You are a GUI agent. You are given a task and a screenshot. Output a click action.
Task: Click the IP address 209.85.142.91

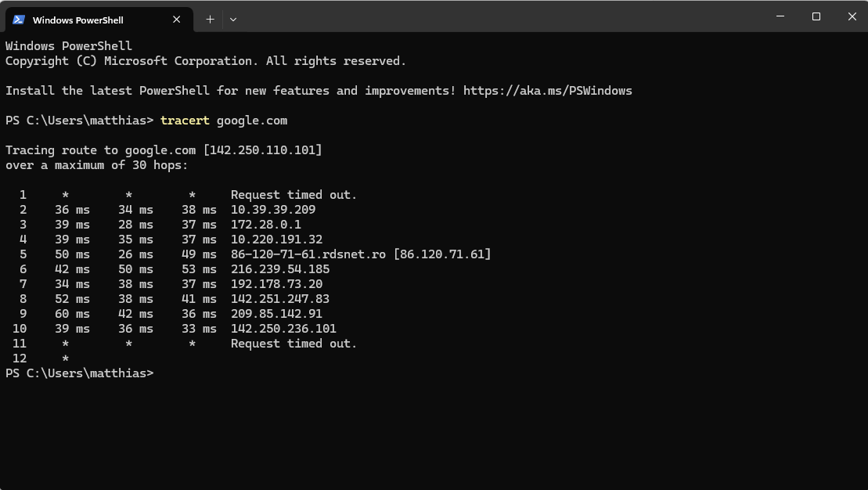[x=276, y=314]
